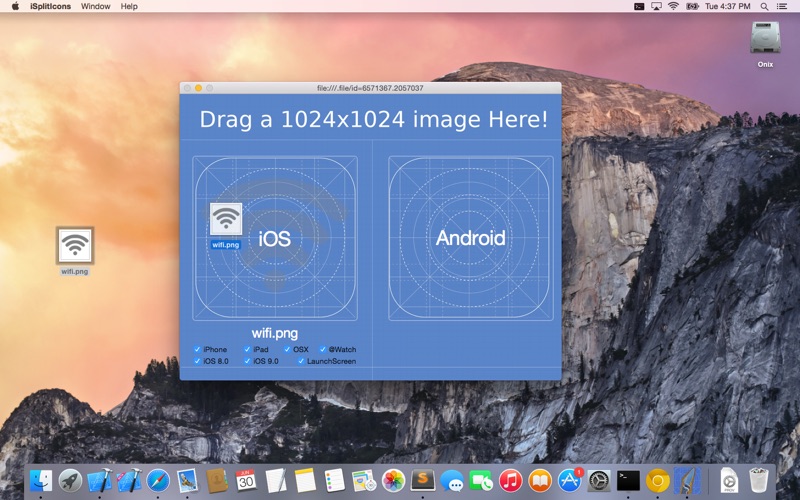
Task: Open the Apple menu
Action: 15,6
